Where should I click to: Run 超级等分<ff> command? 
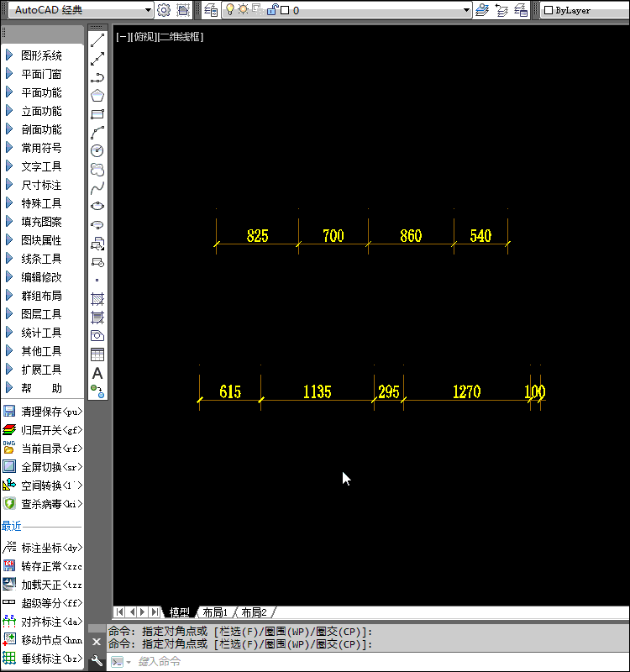[x=43, y=603]
